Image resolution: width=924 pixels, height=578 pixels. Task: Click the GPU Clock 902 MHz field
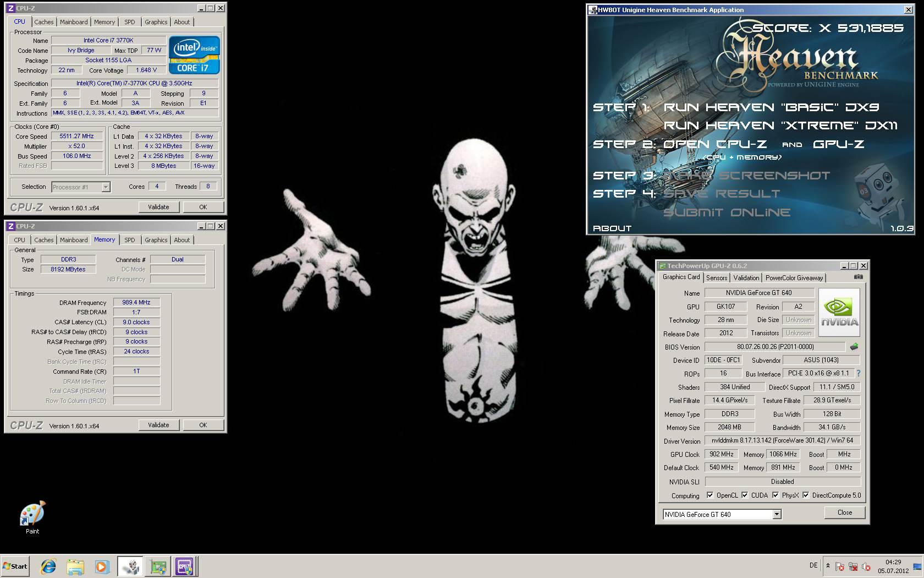tap(721, 454)
